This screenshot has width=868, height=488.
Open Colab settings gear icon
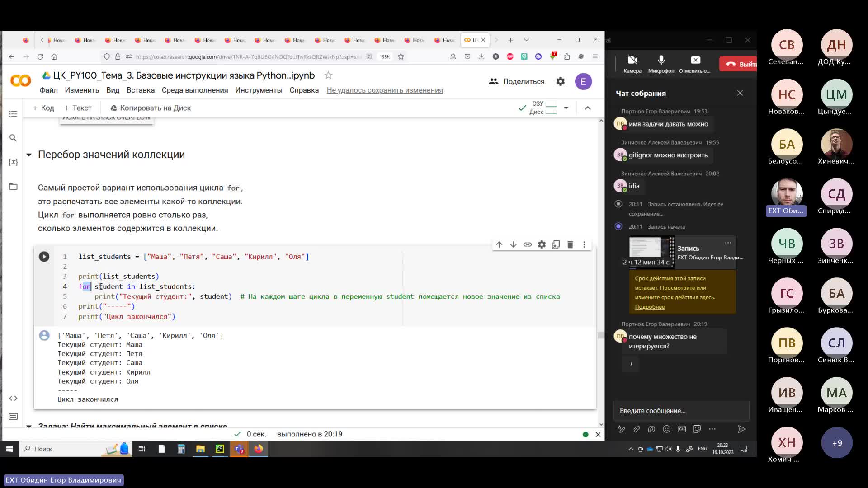[x=561, y=81]
